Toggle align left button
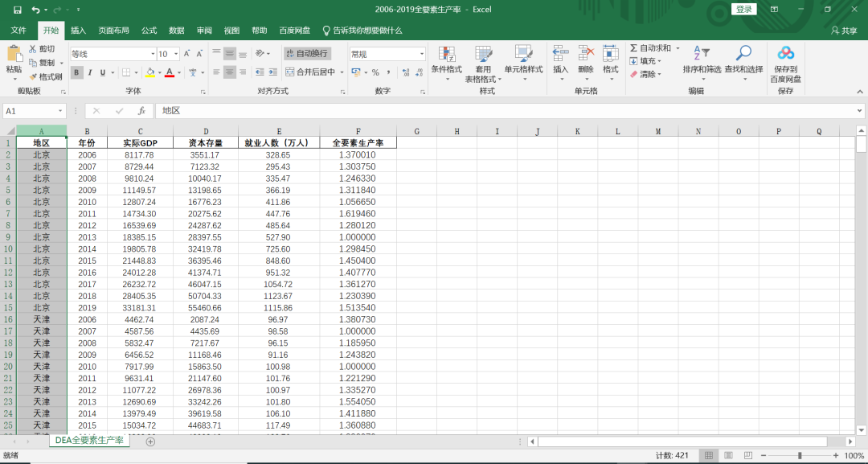The height and width of the screenshot is (464, 868). click(x=216, y=72)
